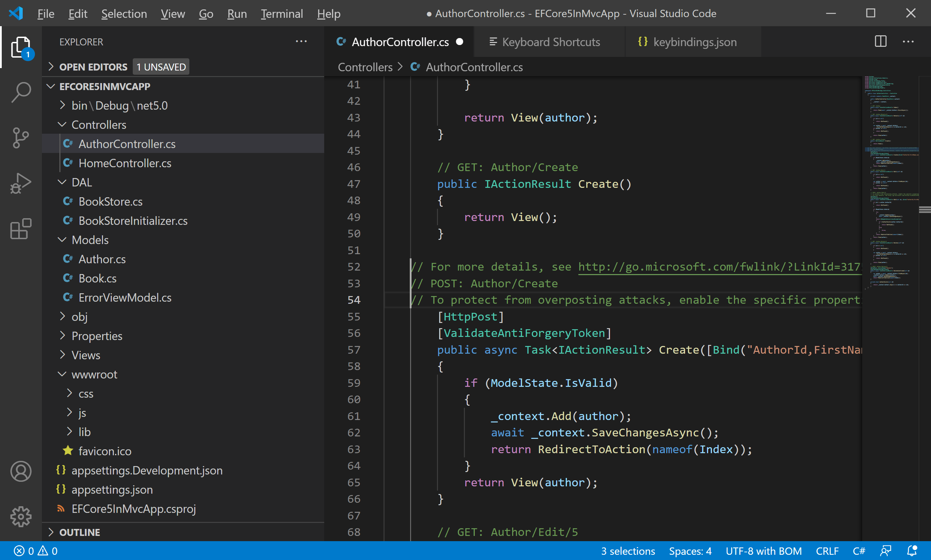Image resolution: width=931 pixels, height=560 pixels.
Task: Change encoding via UTF-8 with BOM
Action: coord(763,551)
